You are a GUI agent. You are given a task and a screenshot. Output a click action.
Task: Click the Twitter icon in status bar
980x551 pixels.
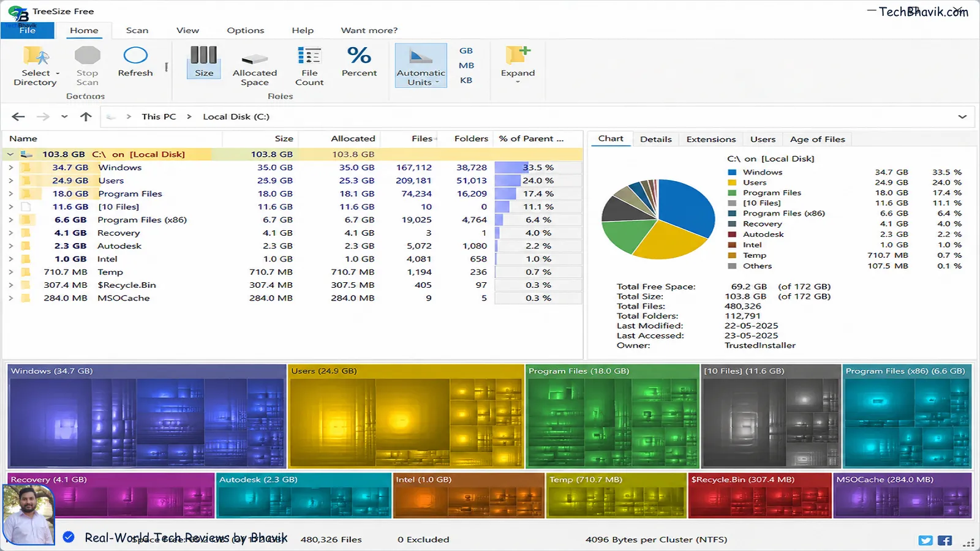(925, 541)
